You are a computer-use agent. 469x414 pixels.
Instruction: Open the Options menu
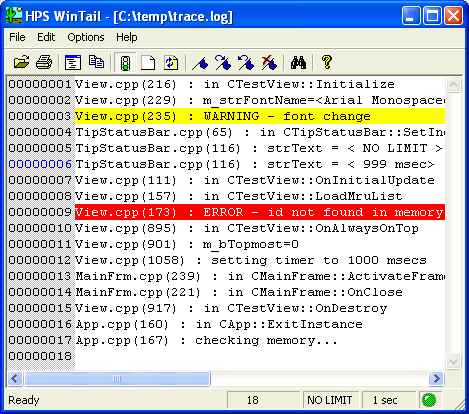coord(86,37)
